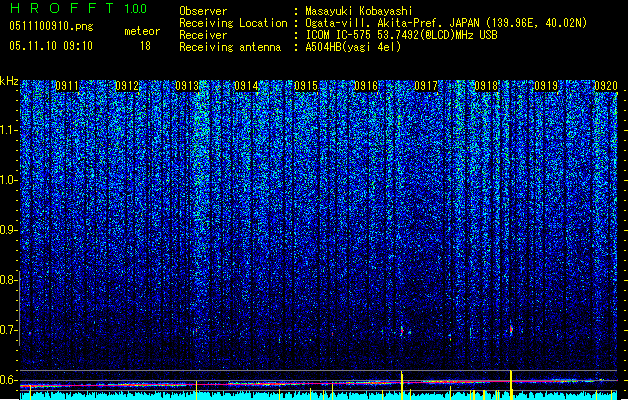Click the 0.8 kHz axis tick label
The width and height of the screenshot is (629, 400).
8,280
